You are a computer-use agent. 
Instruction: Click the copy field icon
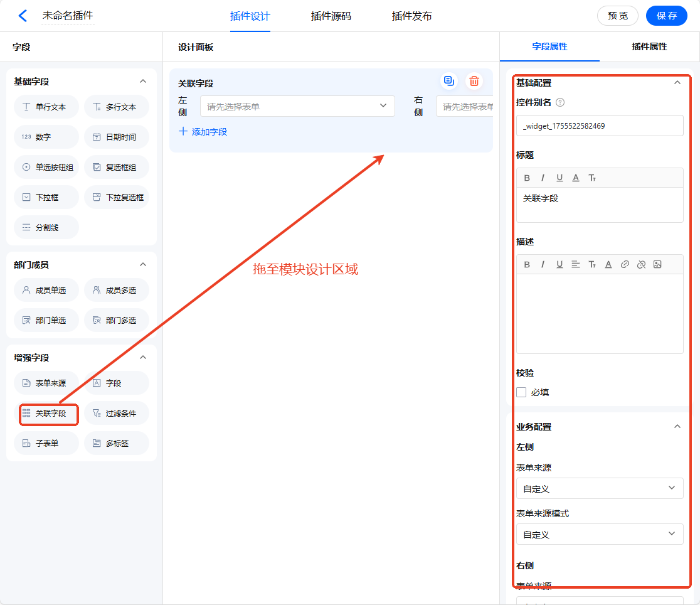448,81
